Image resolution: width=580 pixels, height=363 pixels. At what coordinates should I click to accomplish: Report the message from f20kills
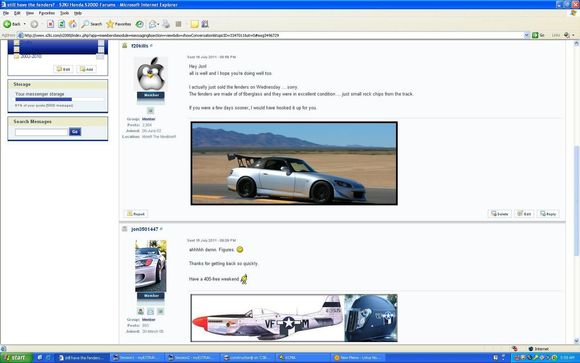(x=136, y=214)
